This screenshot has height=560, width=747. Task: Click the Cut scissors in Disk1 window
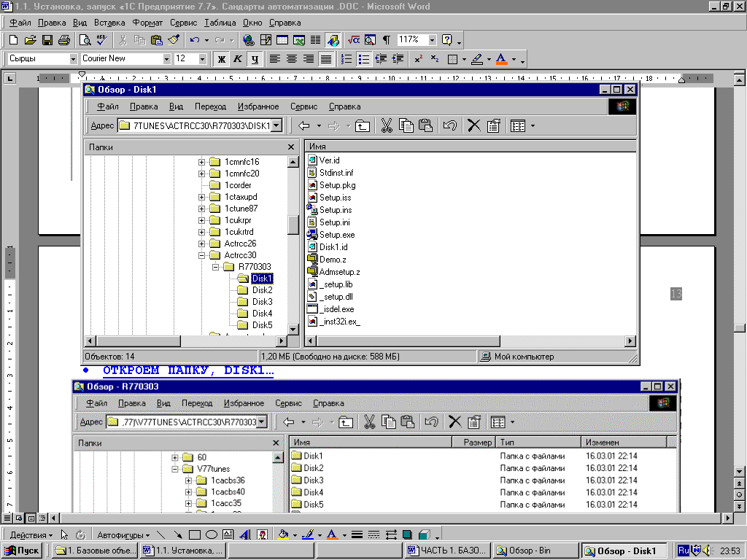click(387, 125)
